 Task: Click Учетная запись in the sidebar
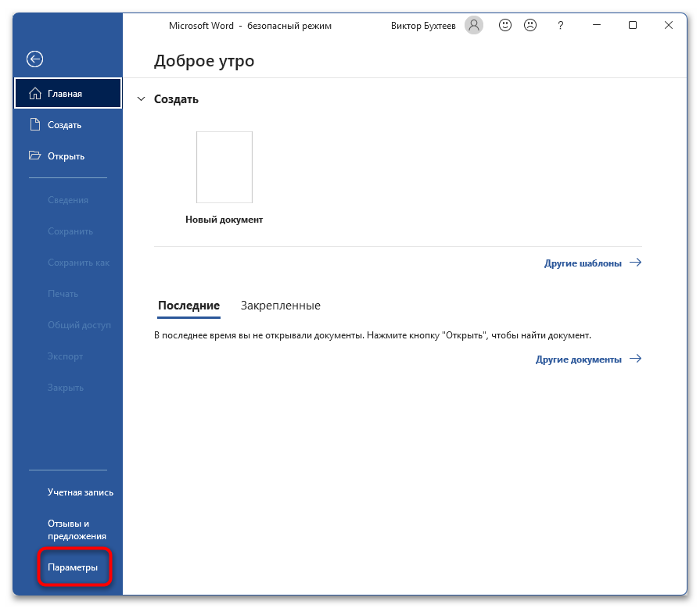80,492
